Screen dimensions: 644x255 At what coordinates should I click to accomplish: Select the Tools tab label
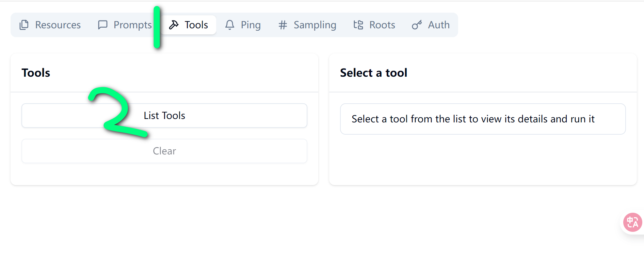(196, 25)
